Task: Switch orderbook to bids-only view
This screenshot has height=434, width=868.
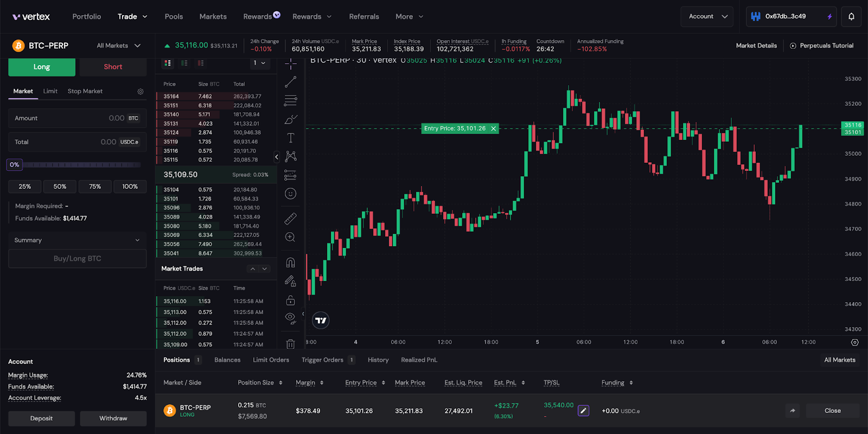Action: (x=184, y=63)
